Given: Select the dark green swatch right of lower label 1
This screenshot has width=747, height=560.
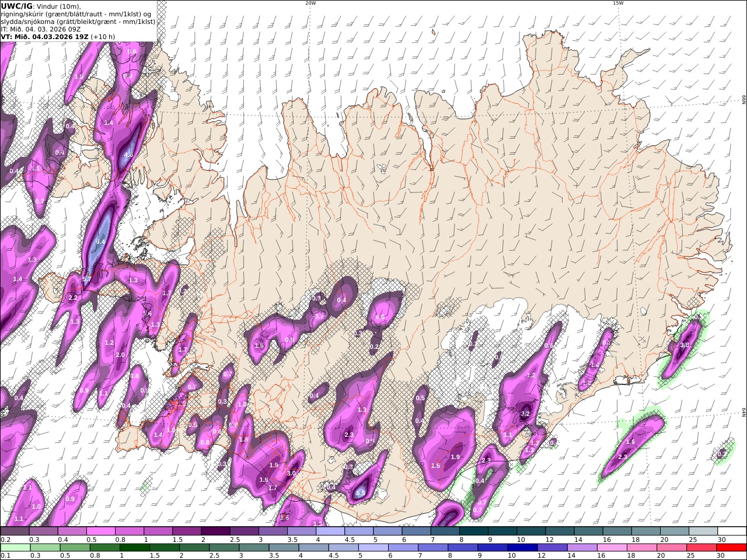Looking at the screenshot, I should (134, 548).
